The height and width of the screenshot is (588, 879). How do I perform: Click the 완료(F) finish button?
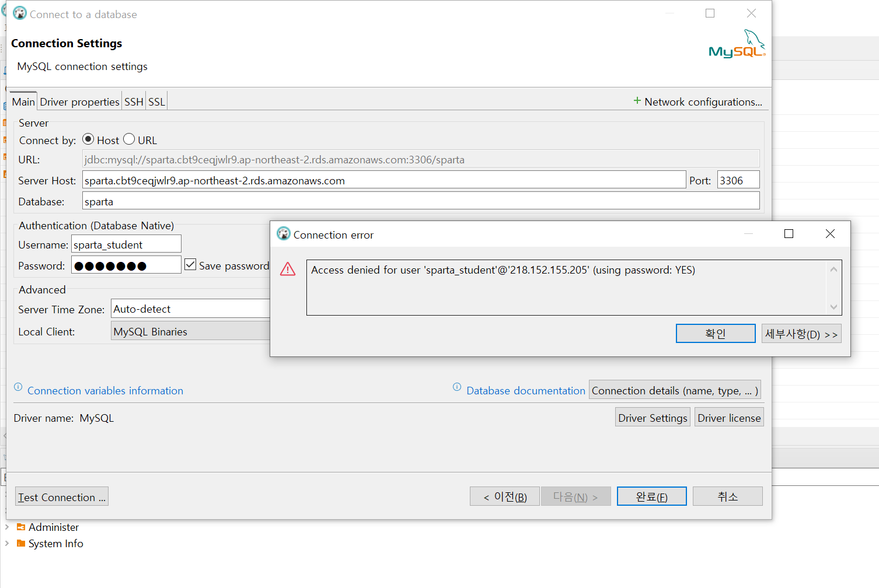651,496
